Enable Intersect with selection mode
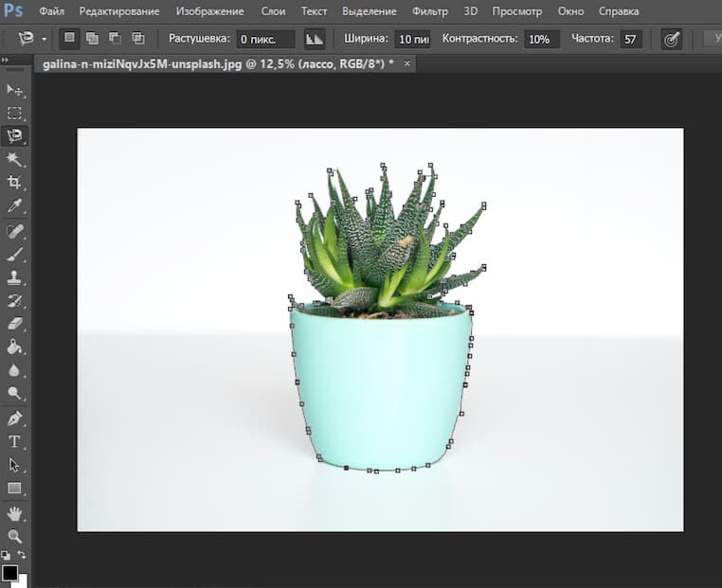Screen dimensions: 722x588 (x=138, y=39)
